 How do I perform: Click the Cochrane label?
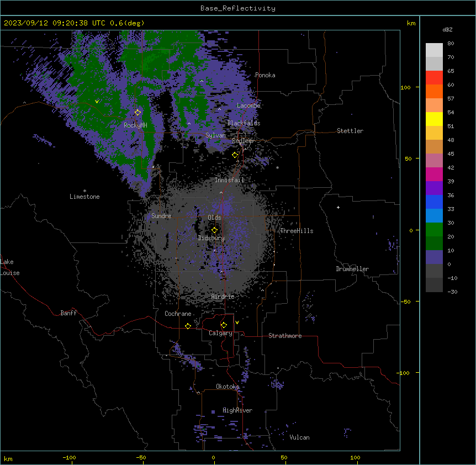click(178, 314)
